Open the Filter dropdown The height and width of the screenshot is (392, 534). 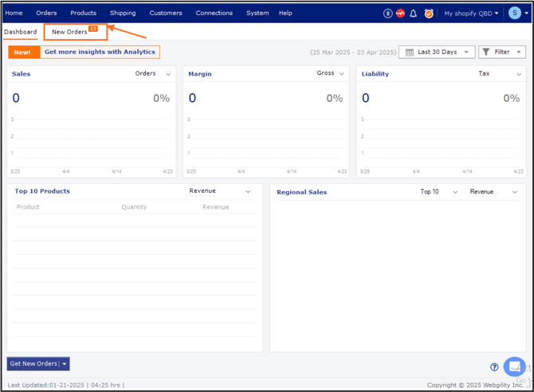(x=502, y=52)
